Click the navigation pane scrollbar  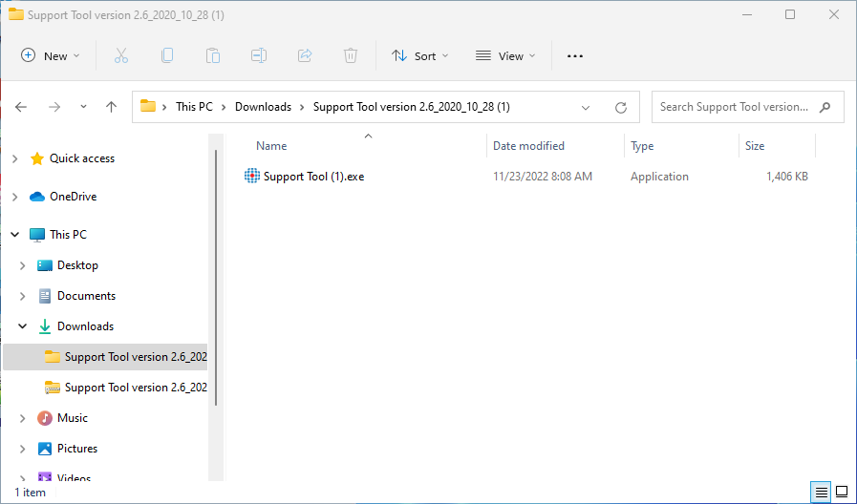tap(216, 278)
